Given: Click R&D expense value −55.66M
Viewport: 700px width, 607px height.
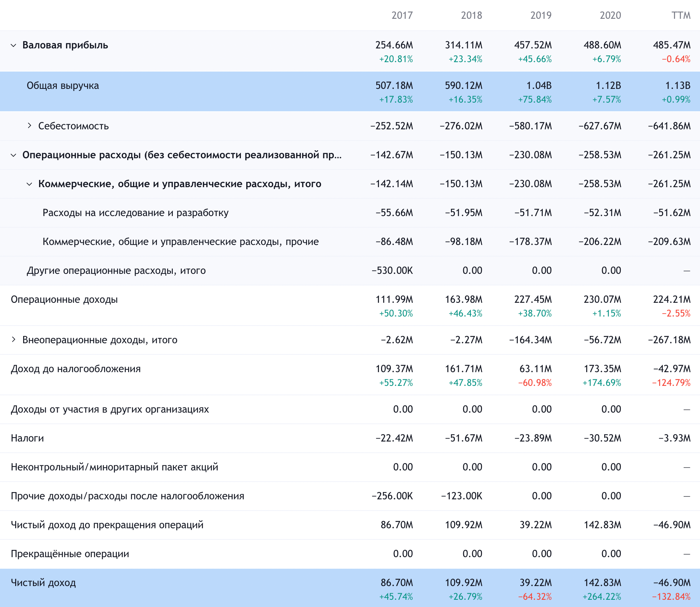Looking at the screenshot, I should point(394,213).
